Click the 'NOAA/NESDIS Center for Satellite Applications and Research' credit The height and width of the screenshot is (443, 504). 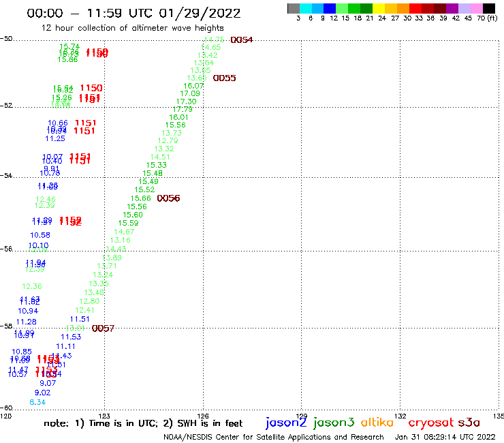tap(274, 437)
